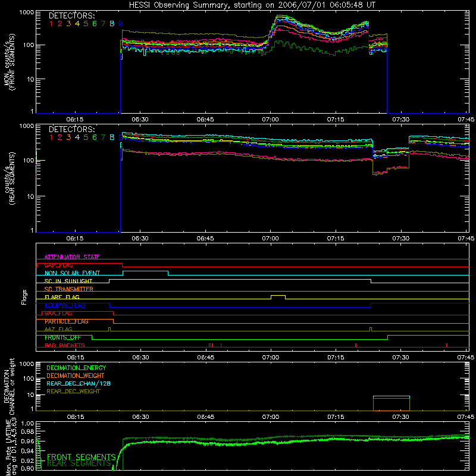Click the DECIMATION_ENERGY legend entry
The width and height of the screenshot is (476, 476).
tap(76, 368)
